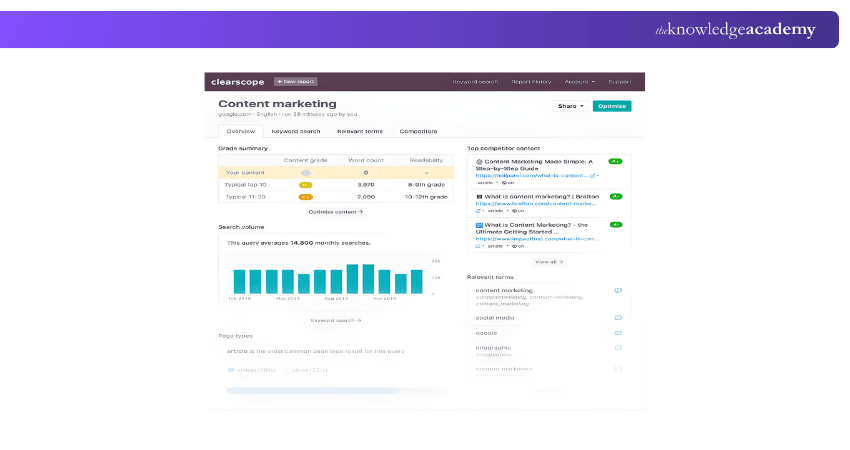Open the brafton.com URL link

[536, 204]
